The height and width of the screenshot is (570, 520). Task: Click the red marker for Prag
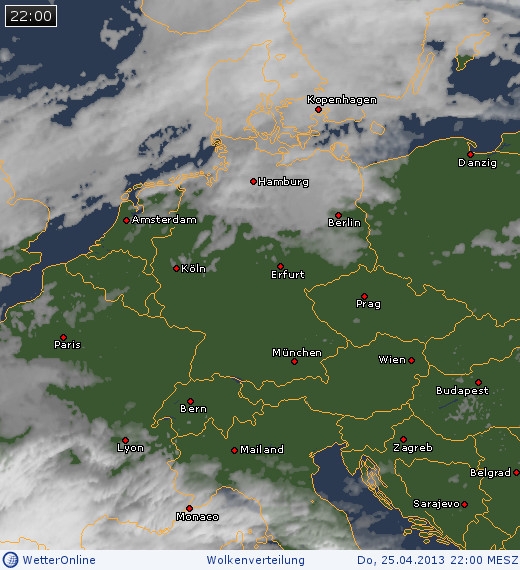click(364, 296)
